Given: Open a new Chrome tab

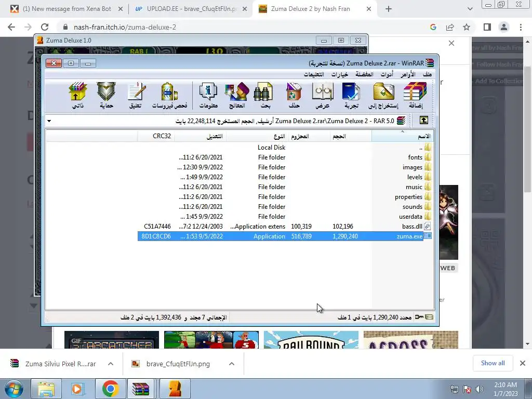Looking at the screenshot, I should point(389,9).
